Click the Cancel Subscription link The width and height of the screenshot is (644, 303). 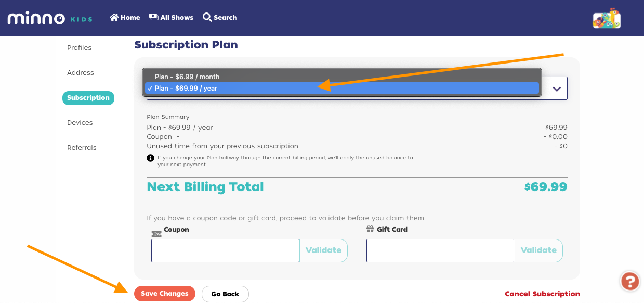tap(542, 294)
